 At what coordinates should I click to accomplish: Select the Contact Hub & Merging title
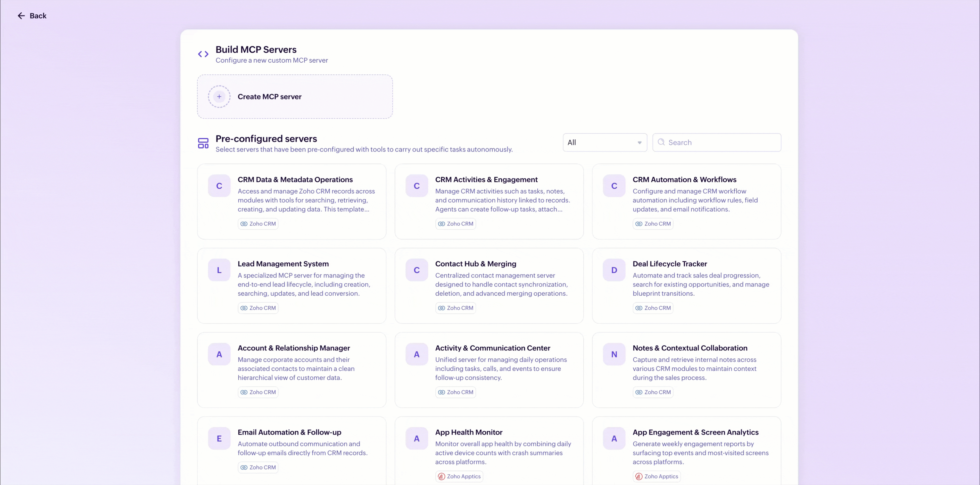pyautogui.click(x=476, y=264)
